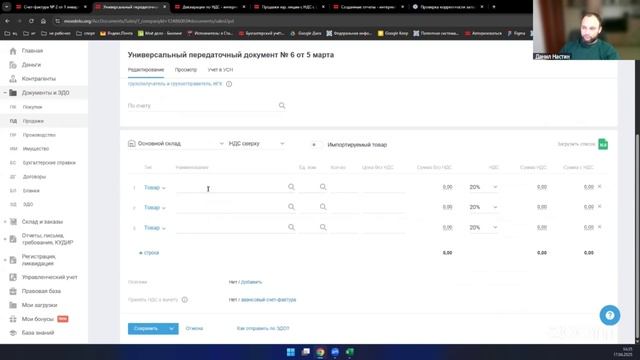Click the Сохранить button
640x360 pixels.
point(146,329)
